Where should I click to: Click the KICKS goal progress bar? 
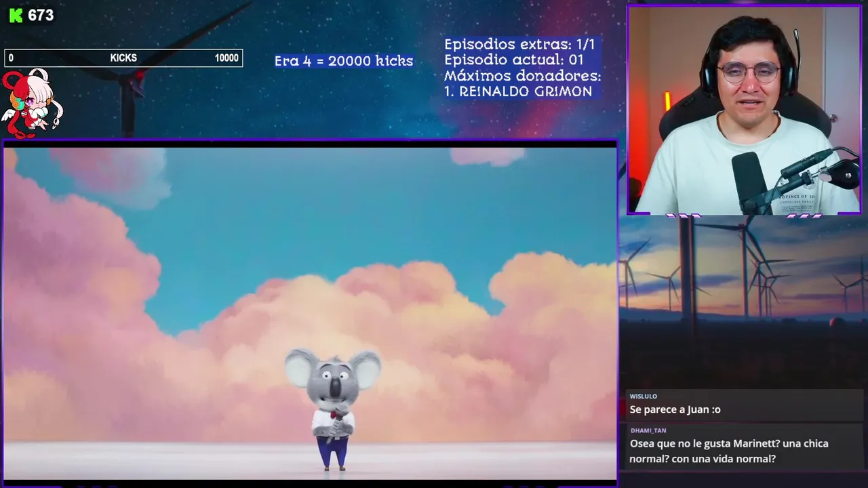pyautogui.click(x=123, y=58)
